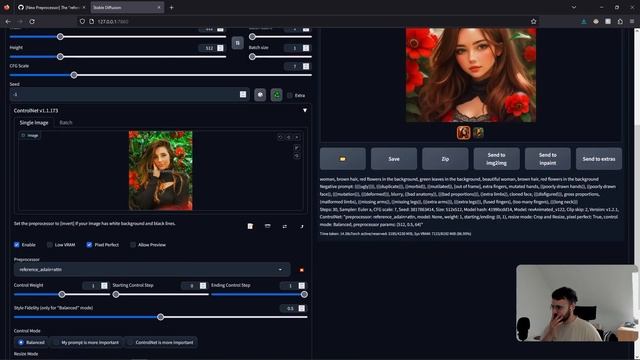The height and width of the screenshot is (360, 640).
Task: Click the Height slider handle
Action: tap(60, 57)
